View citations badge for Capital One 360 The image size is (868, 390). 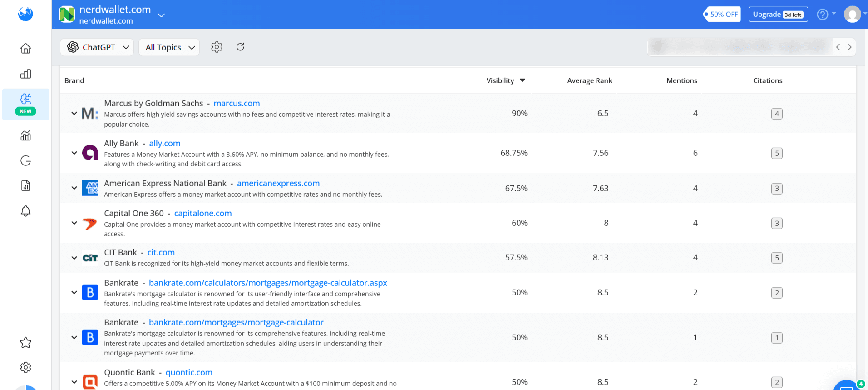[777, 223]
